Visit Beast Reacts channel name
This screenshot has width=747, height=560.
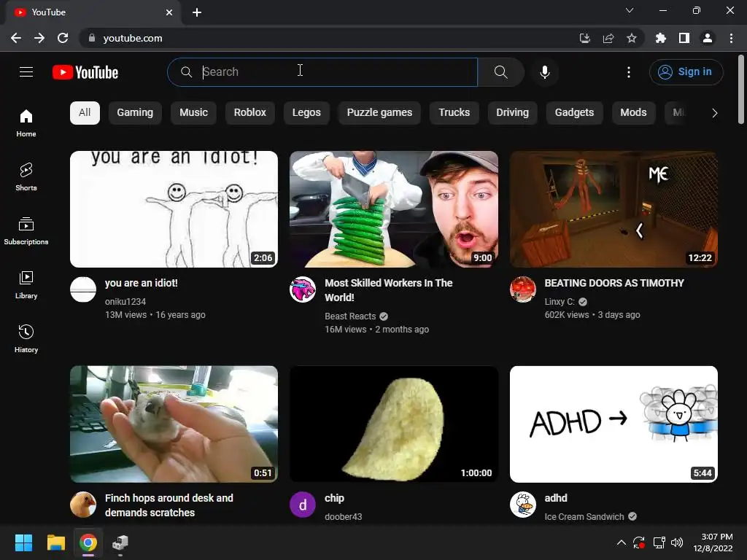350,316
